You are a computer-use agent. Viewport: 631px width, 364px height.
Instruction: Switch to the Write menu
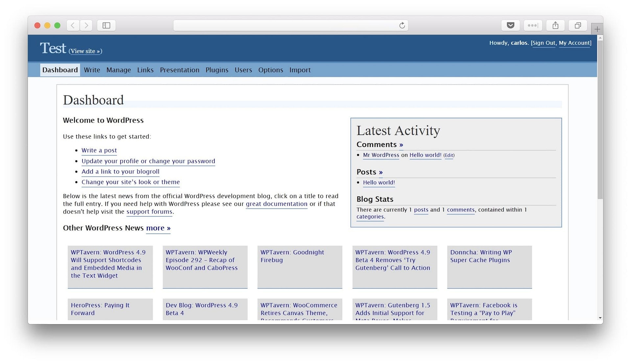point(92,70)
